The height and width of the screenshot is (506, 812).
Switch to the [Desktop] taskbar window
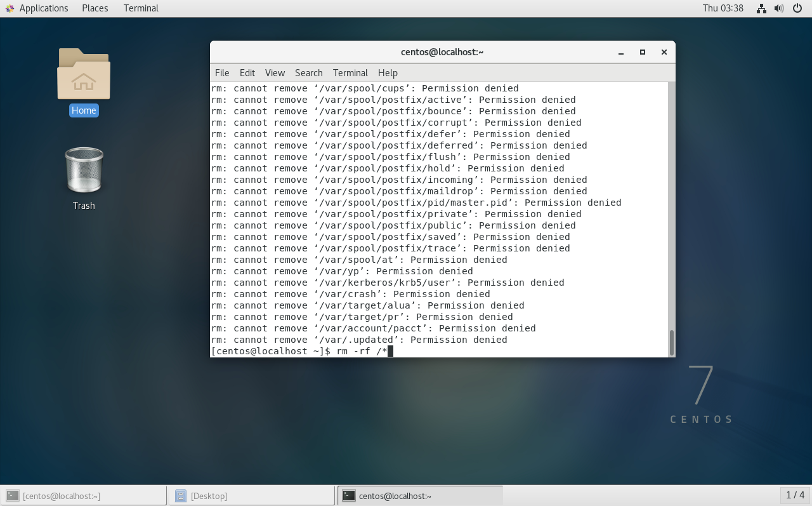251,496
